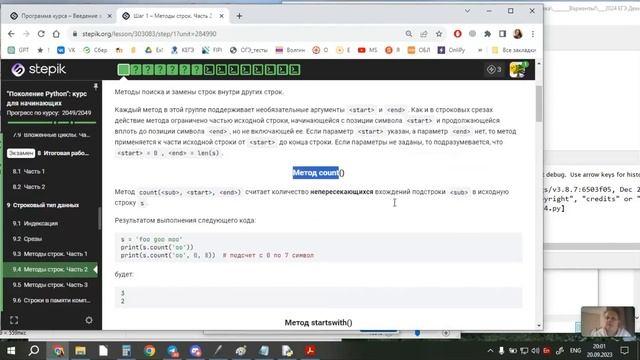Open the FIPI bookmark
The height and width of the screenshot is (360, 640).
[x=212, y=50]
